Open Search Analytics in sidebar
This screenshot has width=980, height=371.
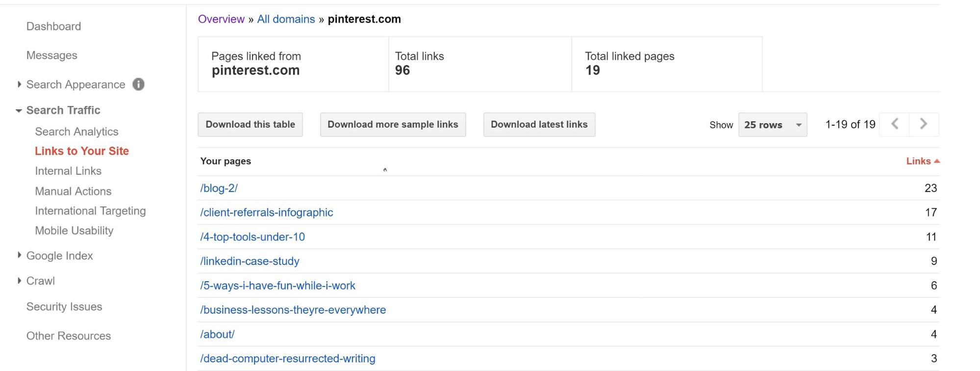[x=76, y=132]
